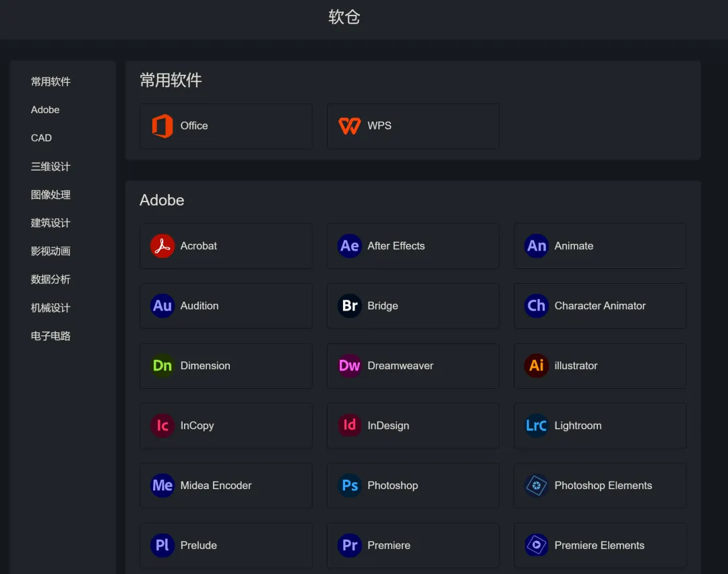
Task: Click the 常用软件 section heading
Action: 171,80
